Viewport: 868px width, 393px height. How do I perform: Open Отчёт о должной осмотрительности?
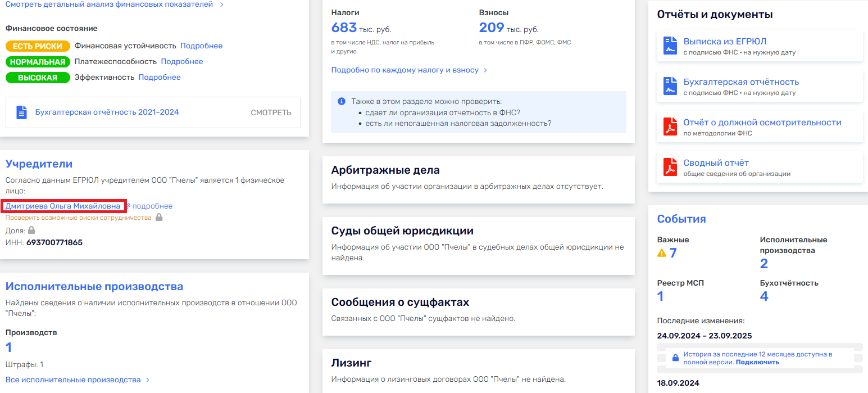click(x=762, y=123)
